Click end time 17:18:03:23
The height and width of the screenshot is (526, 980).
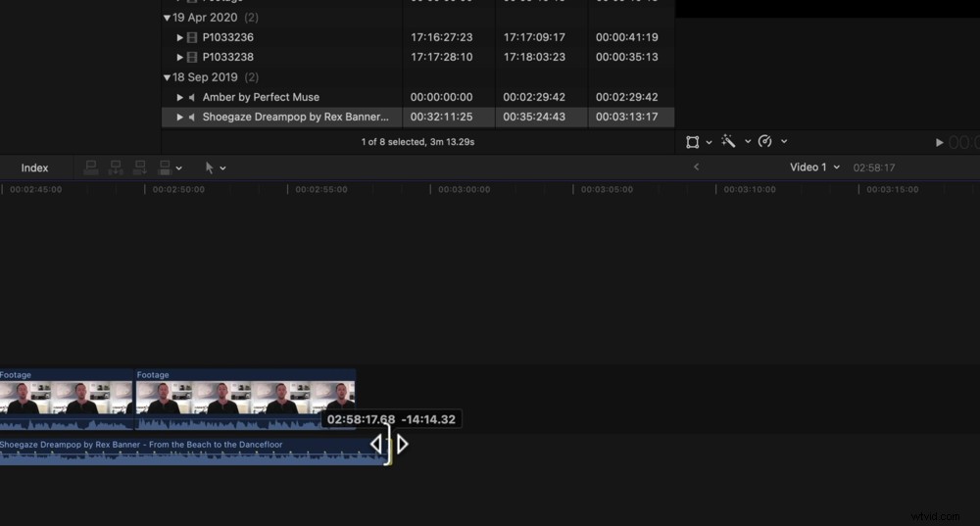[534, 57]
